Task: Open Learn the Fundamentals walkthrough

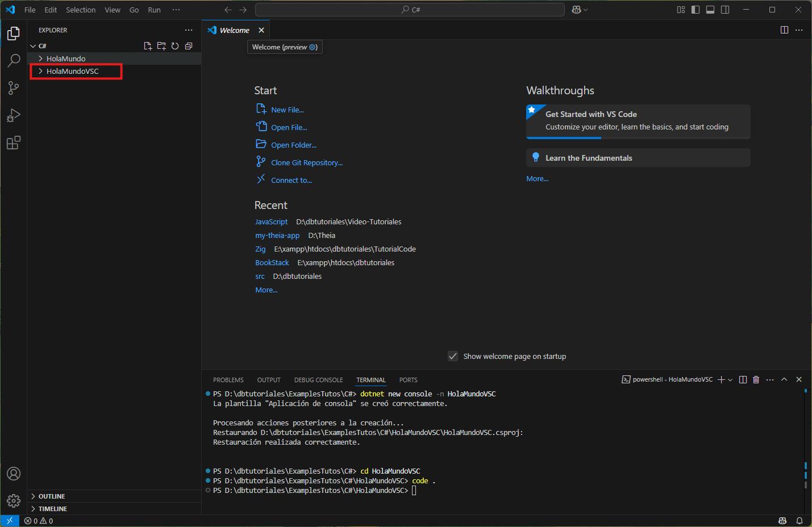Action: pyautogui.click(x=638, y=158)
